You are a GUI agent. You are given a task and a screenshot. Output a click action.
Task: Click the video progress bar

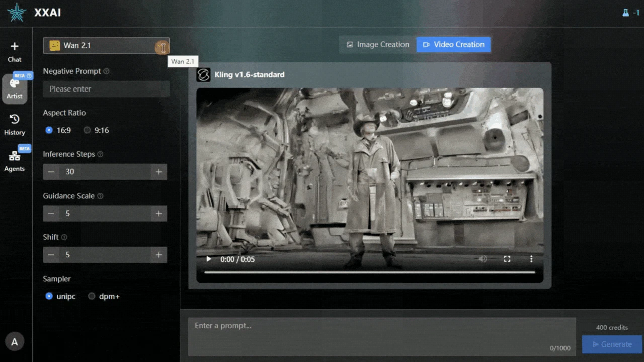click(x=369, y=273)
